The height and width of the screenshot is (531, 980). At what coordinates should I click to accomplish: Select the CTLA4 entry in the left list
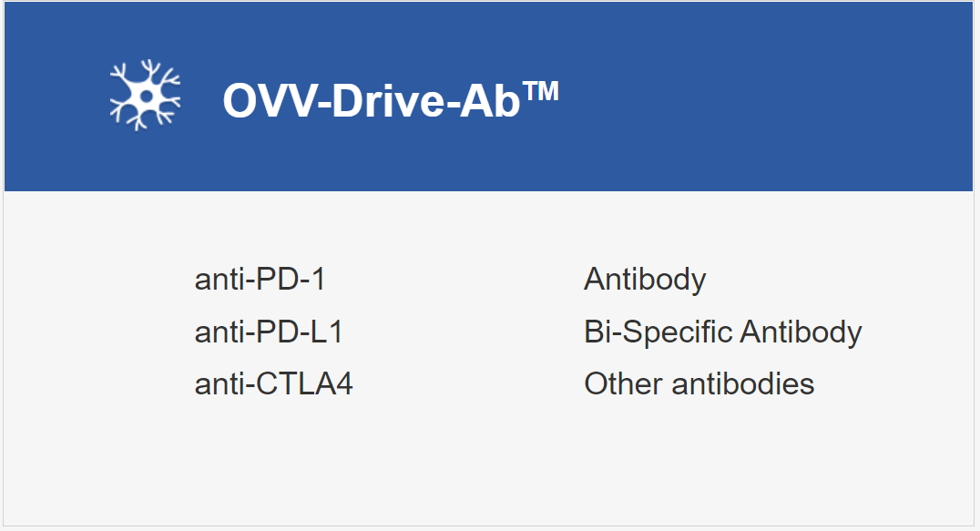pos(273,384)
